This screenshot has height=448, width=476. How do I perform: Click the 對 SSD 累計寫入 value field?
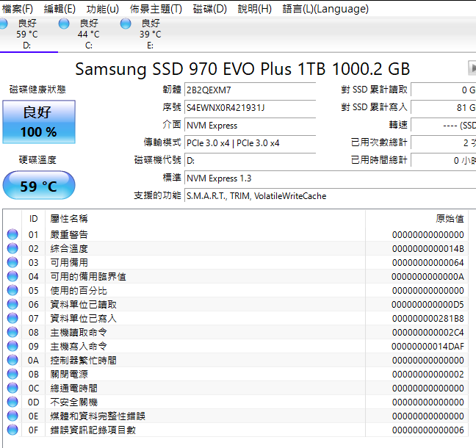(x=444, y=107)
